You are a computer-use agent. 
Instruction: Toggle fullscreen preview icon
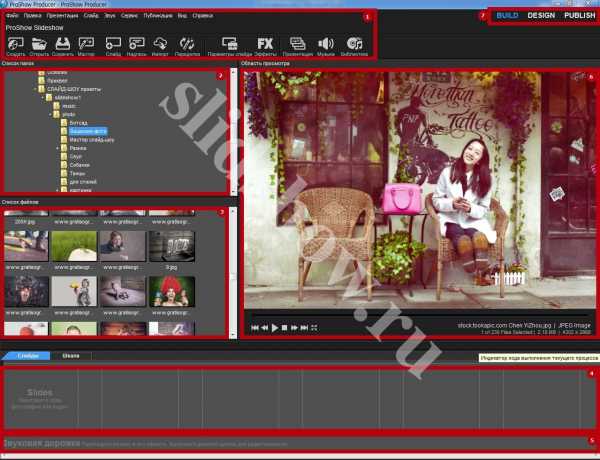[x=314, y=328]
